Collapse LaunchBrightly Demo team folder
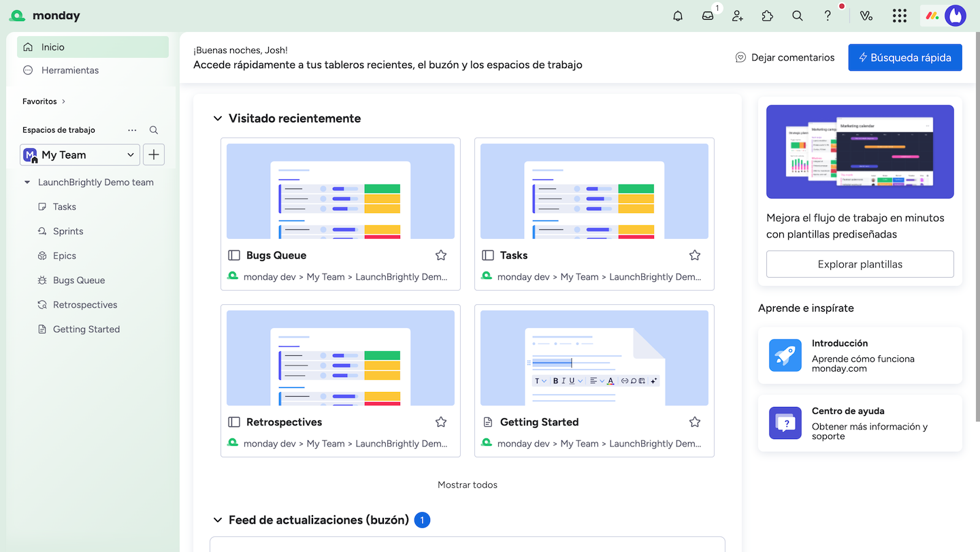The height and width of the screenshot is (552, 980). click(x=27, y=182)
